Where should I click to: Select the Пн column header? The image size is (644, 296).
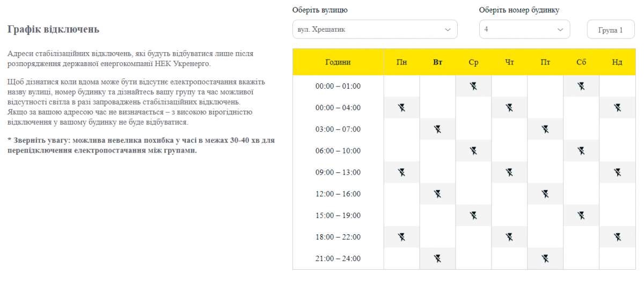(401, 62)
